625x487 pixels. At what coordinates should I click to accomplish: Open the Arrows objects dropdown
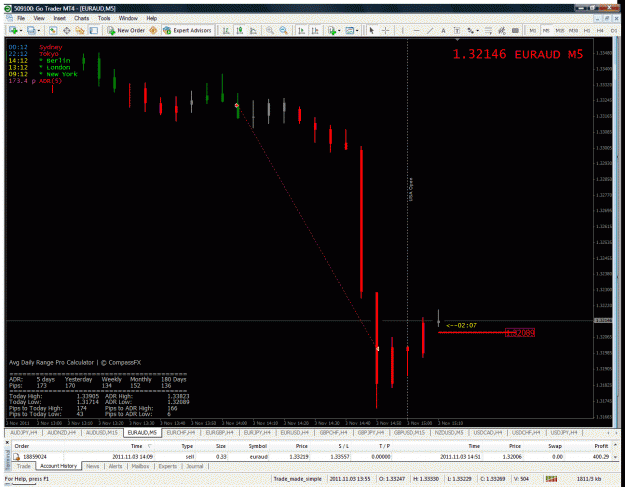pos(472,30)
